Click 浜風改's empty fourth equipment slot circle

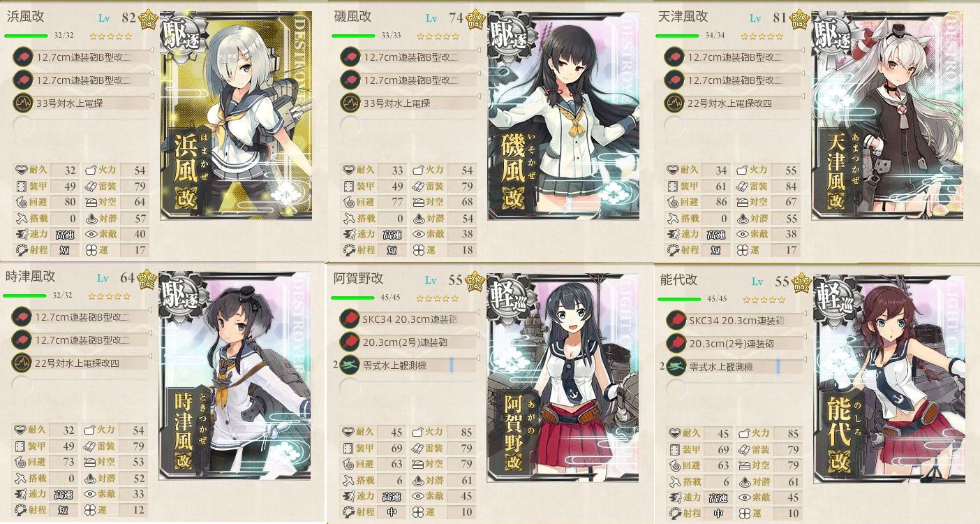coord(23,126)
